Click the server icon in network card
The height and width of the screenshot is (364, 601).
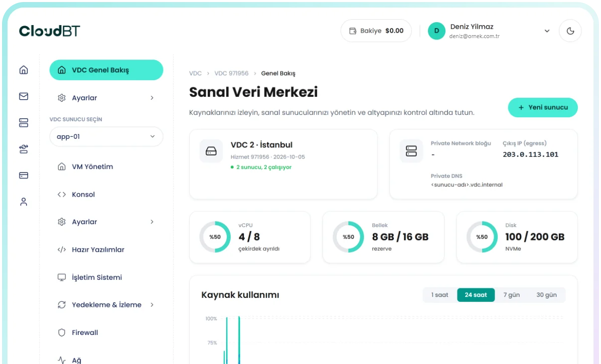(x=411, y=151)
